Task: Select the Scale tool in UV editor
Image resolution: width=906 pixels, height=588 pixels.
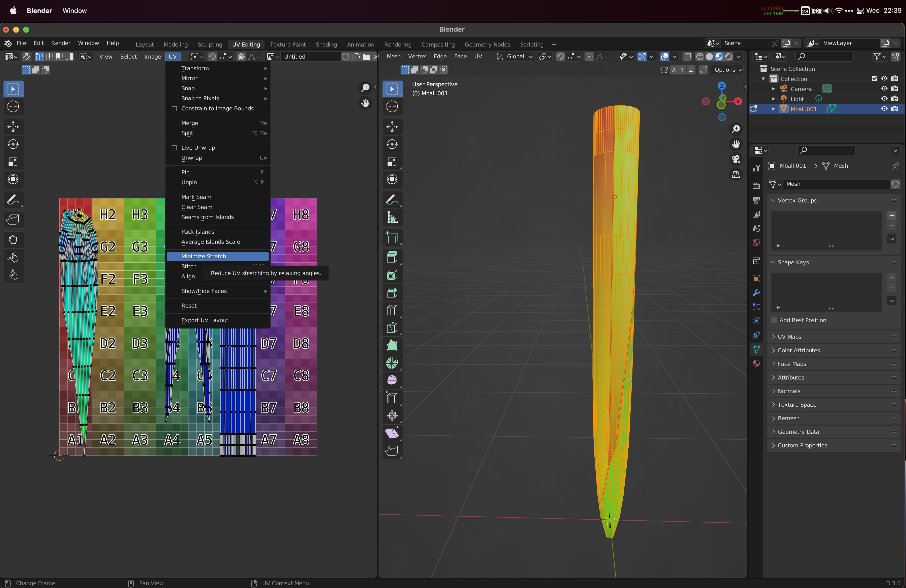Action: pos(13,162)
